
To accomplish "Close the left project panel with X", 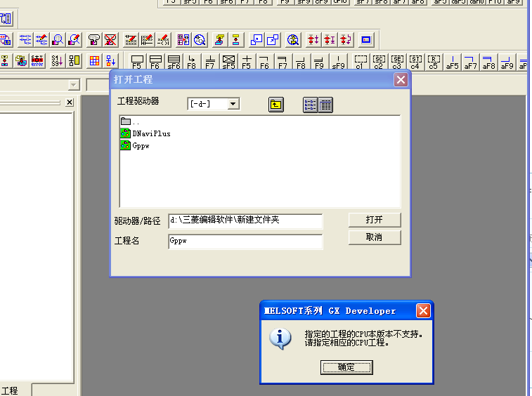I will point(70,103).
